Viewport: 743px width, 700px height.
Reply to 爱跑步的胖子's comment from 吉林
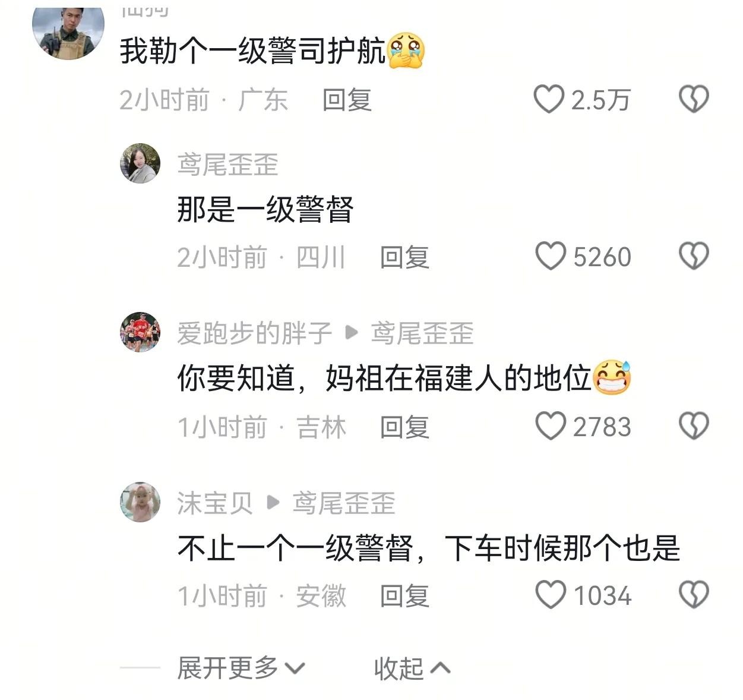coord(404,427)
